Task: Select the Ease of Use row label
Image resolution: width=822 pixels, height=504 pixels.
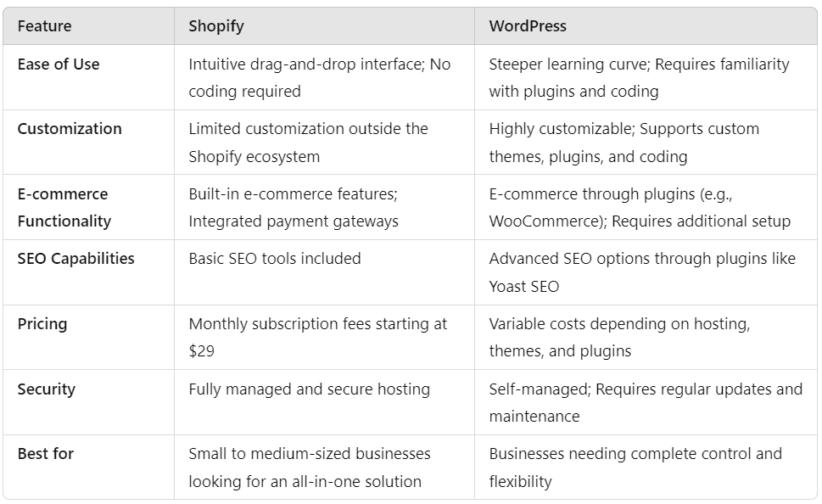Action: pyautogui.click(x=59, y=64)
